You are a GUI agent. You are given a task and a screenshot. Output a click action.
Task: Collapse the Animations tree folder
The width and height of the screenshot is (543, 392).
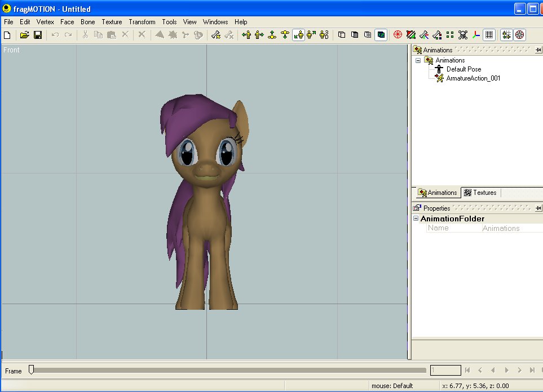418,60
